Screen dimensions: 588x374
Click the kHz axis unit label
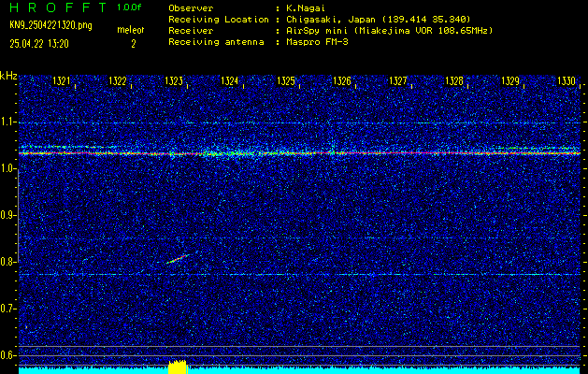8,76
